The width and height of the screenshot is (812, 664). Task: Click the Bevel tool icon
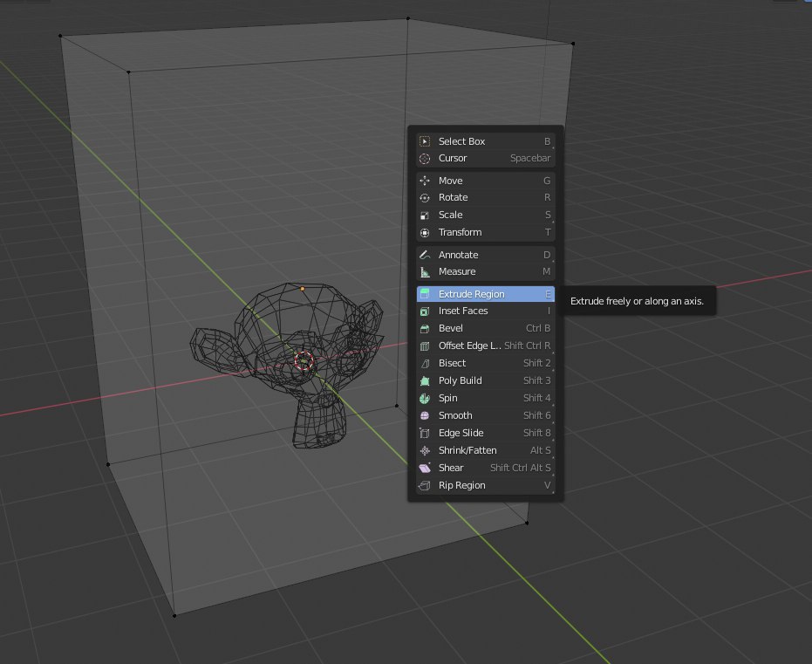pyautogui.click(x=425, y=328)
